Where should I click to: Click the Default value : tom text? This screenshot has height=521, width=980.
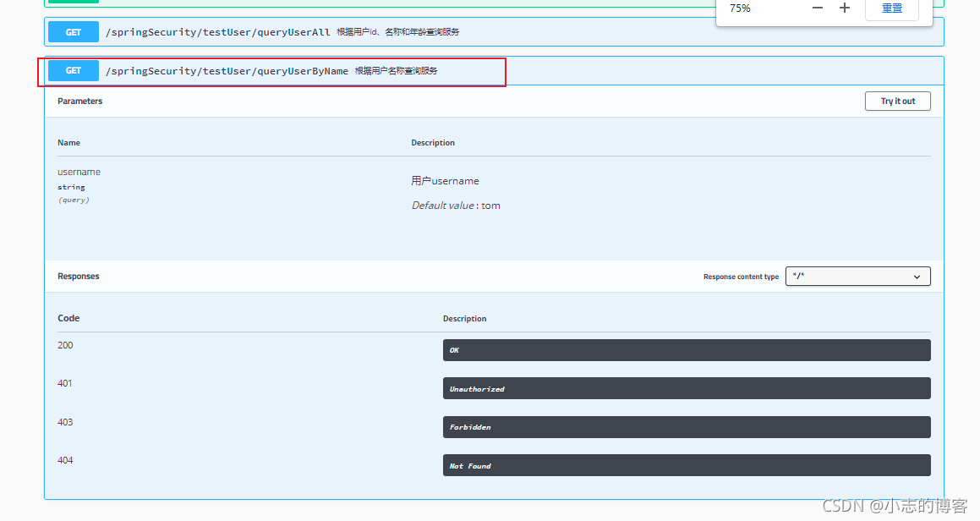(456, 206)
